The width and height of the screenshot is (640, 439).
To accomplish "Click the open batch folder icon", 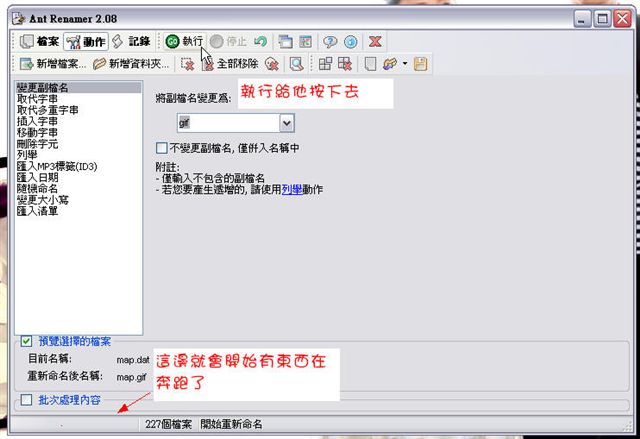I will pos(390,64).
